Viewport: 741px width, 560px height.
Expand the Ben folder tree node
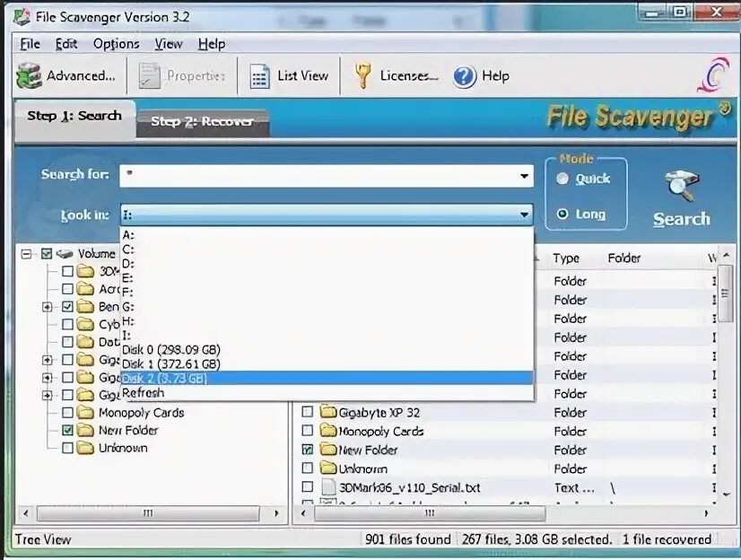click(x=47, y=307)
